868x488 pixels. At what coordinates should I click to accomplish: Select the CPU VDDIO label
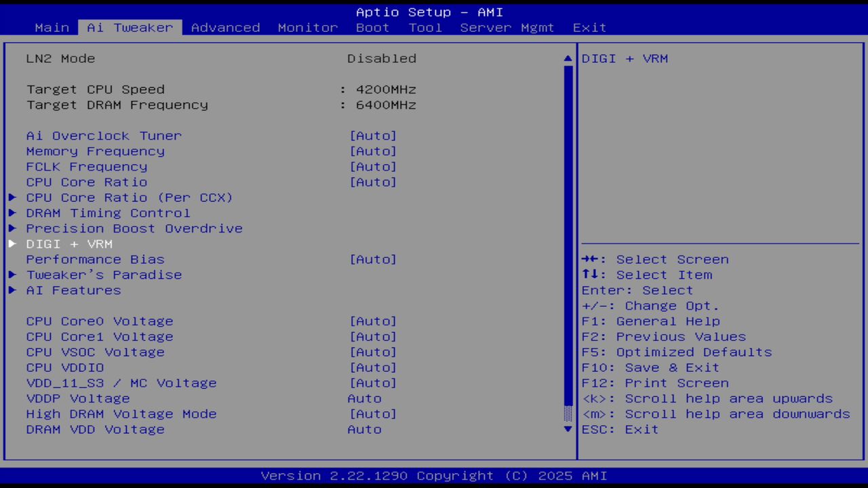65,368
